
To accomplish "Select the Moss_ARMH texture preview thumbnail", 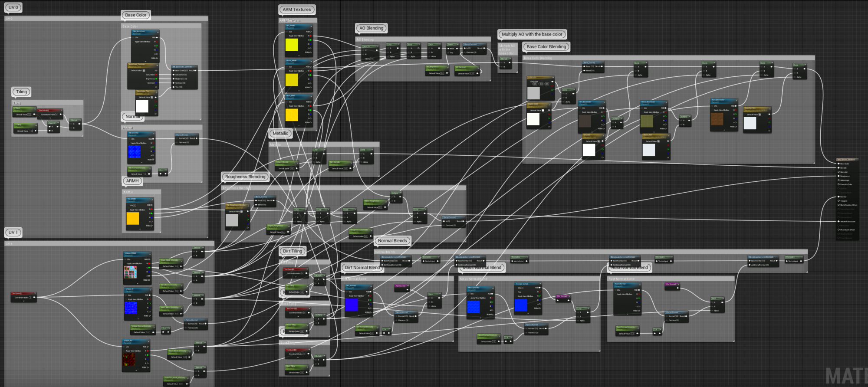I will 292,80.
